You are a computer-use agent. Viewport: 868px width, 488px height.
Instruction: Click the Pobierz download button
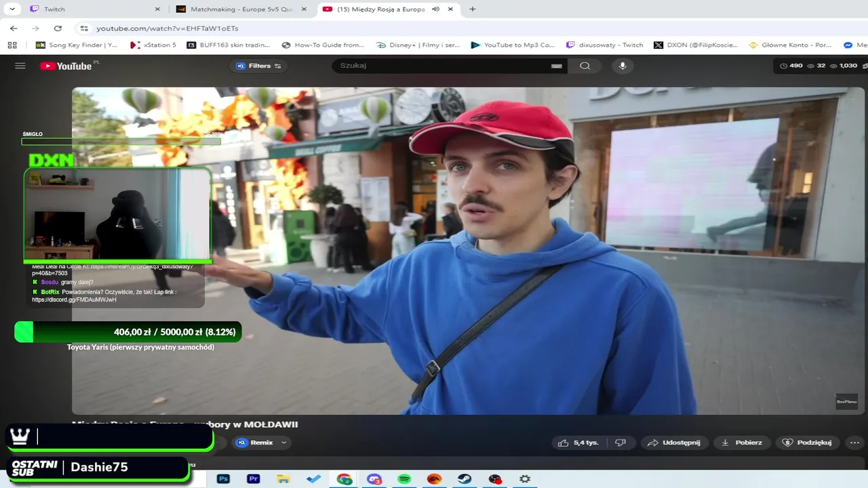pyautogui.click(x=741, y=443)
